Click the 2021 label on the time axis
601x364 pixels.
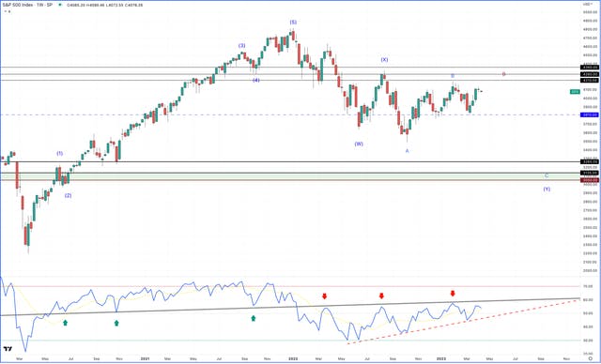click(x=145, y=358)
